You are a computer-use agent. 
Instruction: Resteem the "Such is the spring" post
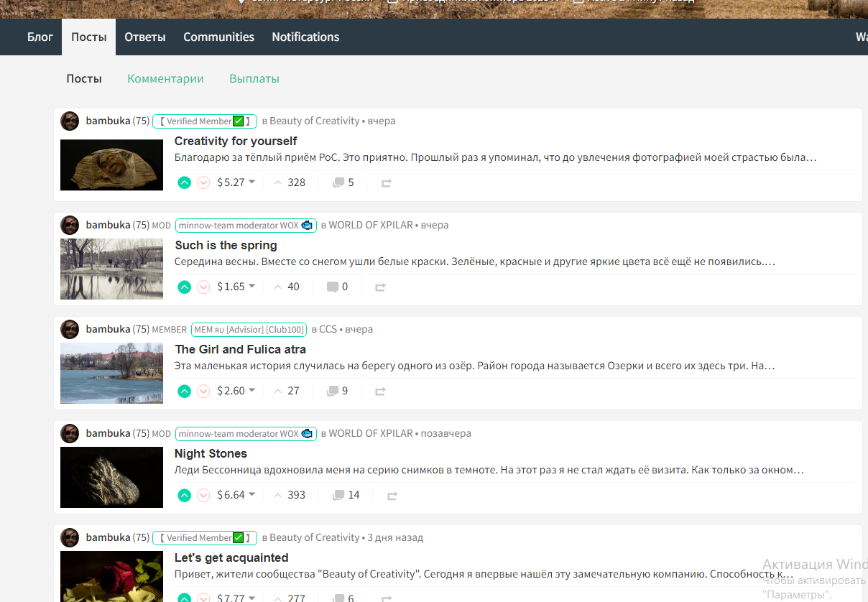coord(381,287)
